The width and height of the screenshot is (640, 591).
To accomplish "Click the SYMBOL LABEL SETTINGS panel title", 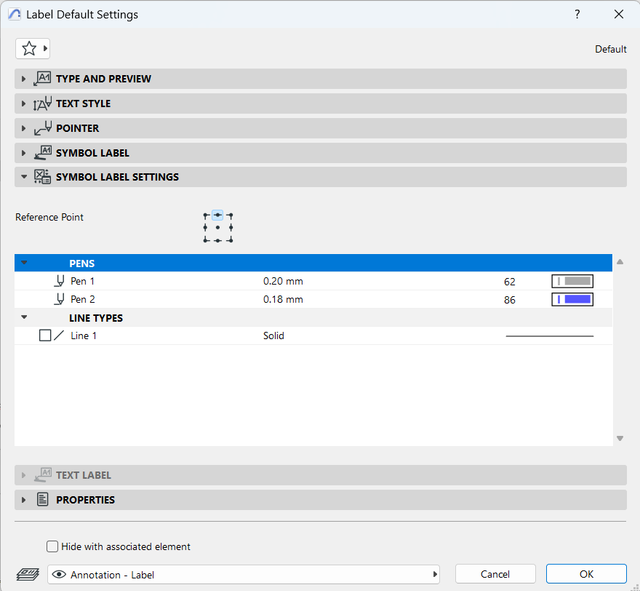I will [117, 177].
